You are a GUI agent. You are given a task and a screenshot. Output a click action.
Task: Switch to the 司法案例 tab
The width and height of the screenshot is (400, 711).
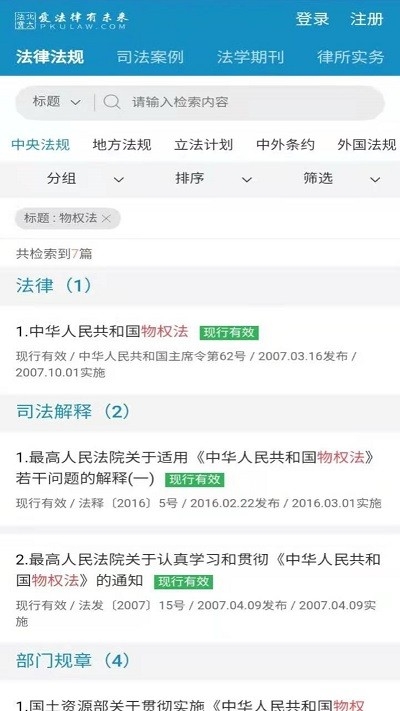pos(150,57)
